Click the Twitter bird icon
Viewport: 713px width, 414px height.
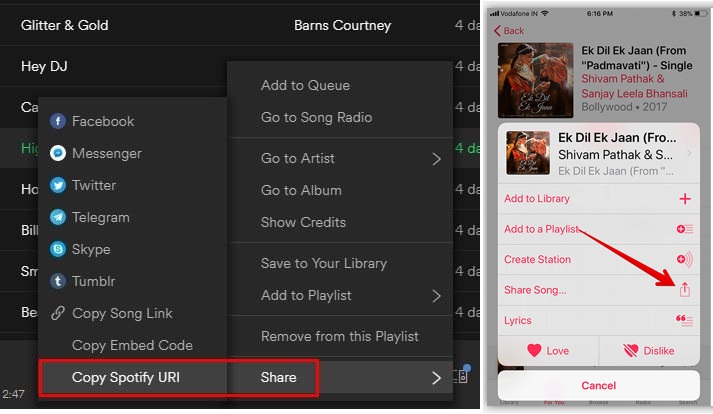point(58,185)
